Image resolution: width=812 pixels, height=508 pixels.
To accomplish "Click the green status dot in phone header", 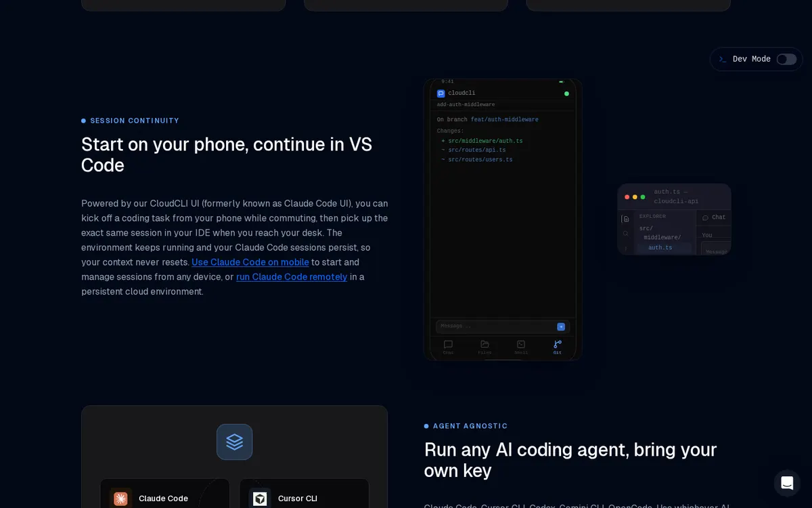I will [566, 93].
